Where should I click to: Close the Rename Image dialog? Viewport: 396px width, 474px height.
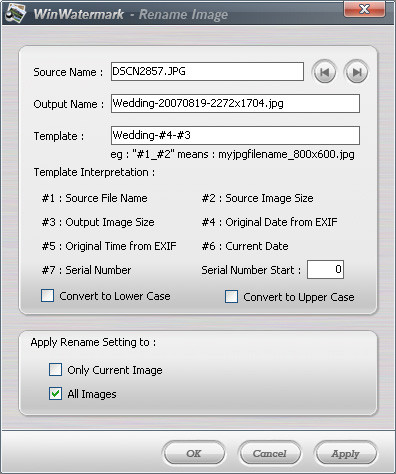[364, 9]
